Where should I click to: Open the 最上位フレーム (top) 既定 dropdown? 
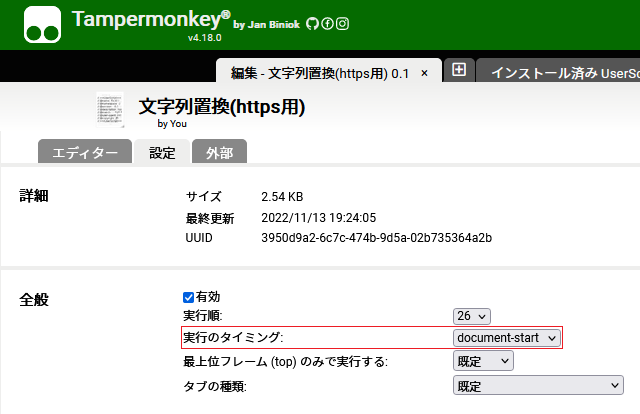[x=483, y=361]
